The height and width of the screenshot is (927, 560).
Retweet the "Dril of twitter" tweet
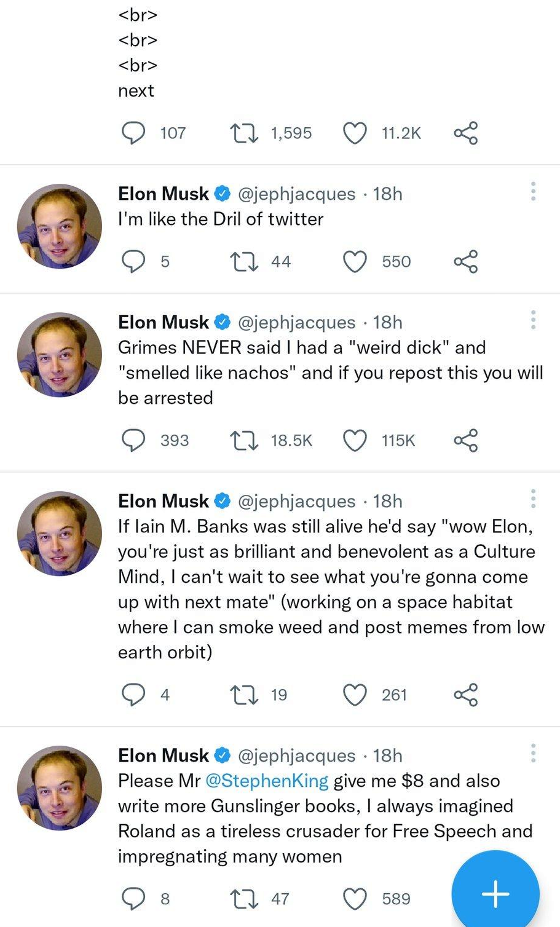coord(243,261)
